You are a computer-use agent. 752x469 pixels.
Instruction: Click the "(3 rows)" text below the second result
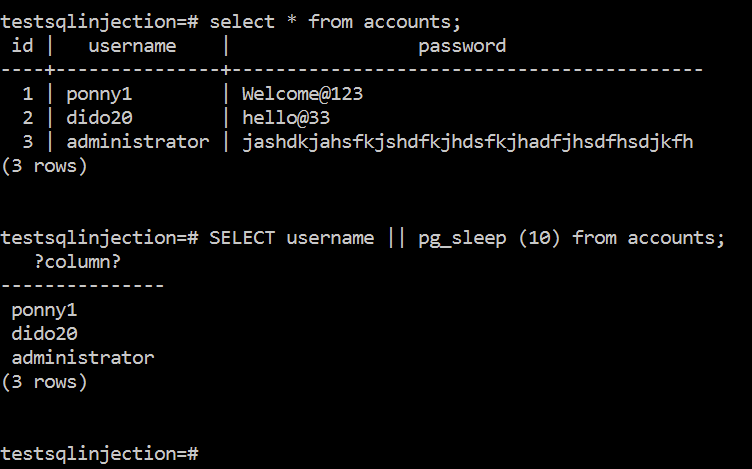44,382
